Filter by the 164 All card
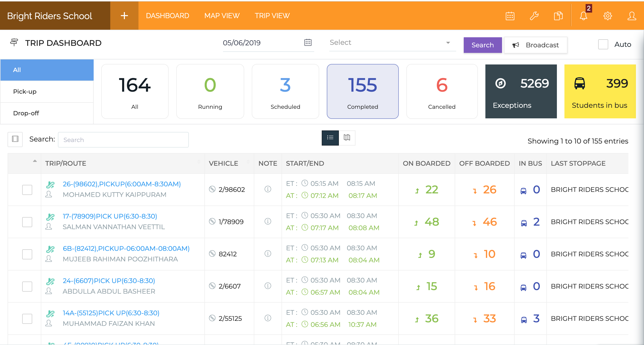This screenshot has height=345, width=644. 135,91
